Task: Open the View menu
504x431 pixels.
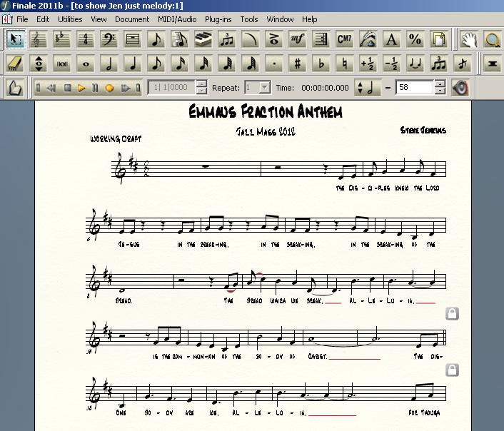Action: pyautogui.click(x=99, y=19)
